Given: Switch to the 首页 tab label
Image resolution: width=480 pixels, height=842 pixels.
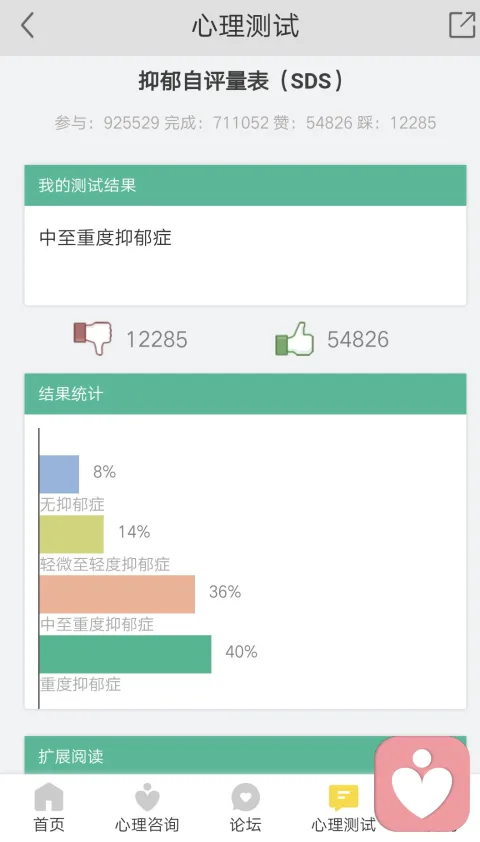Looking at the screenshot, I should tap(49, 824).
